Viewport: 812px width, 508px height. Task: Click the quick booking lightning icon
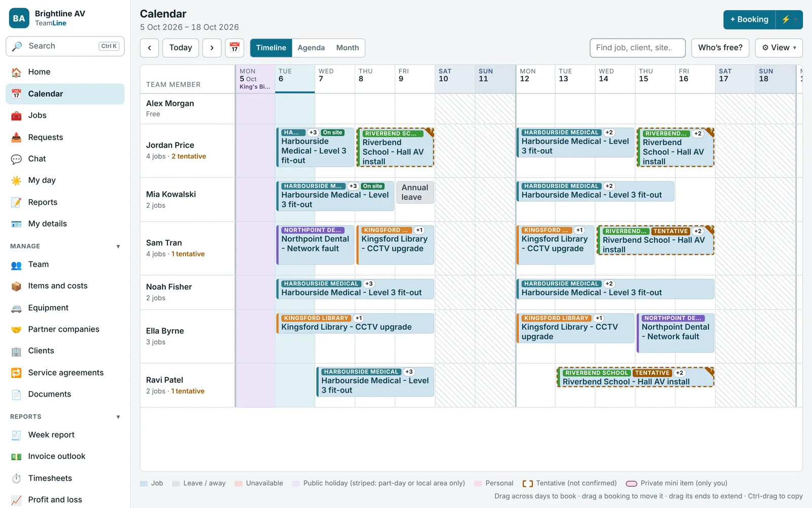(x=789, y=19)
